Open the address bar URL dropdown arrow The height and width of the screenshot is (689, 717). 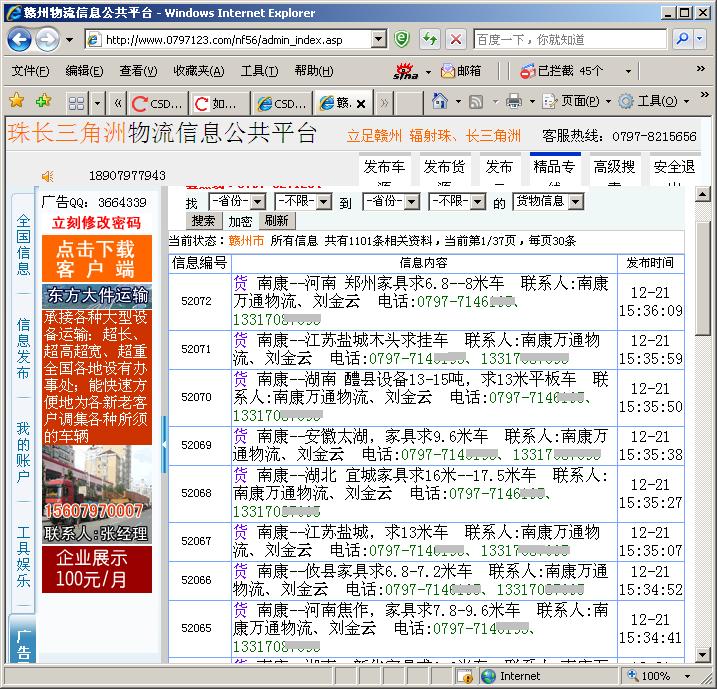[378, 40]
